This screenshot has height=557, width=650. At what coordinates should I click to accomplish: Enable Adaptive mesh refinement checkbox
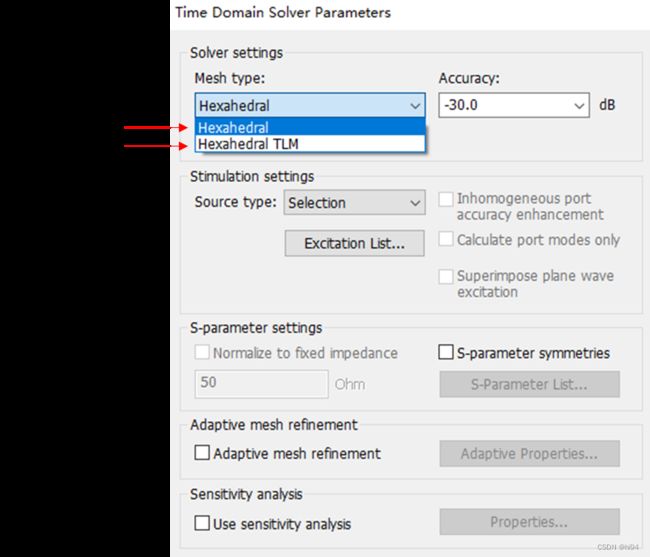(x=202, y=453)
